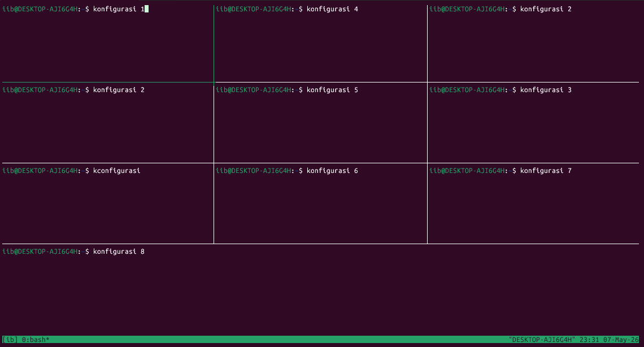The height and width of the screenshot is (347, 644).
Task: Click the 23:31 clock in the status bar
Action: pyautogui.click(x=589, y=340)
